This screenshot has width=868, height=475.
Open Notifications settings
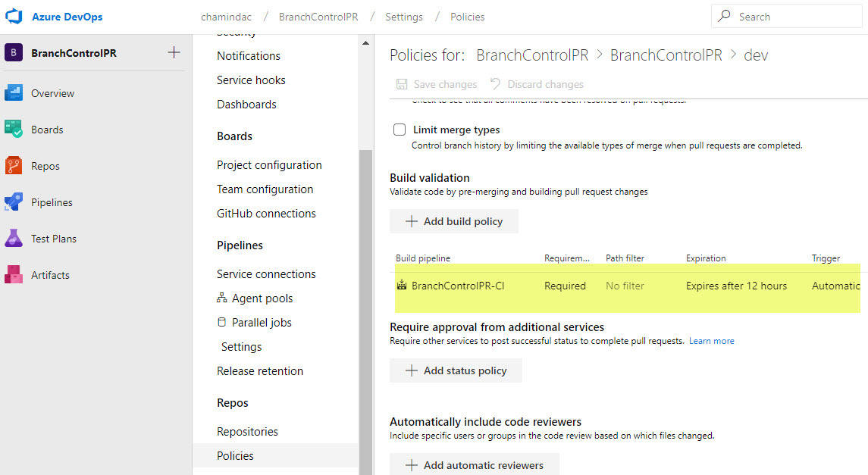248,55
